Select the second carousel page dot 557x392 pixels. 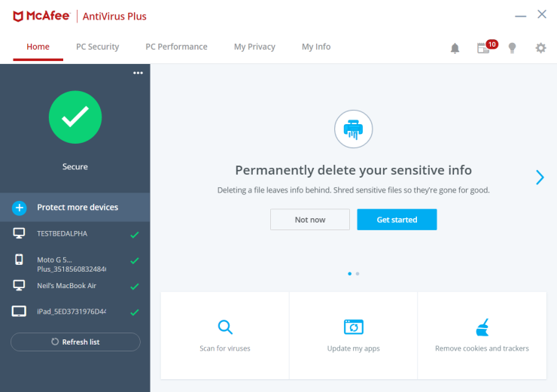(358, 274)
